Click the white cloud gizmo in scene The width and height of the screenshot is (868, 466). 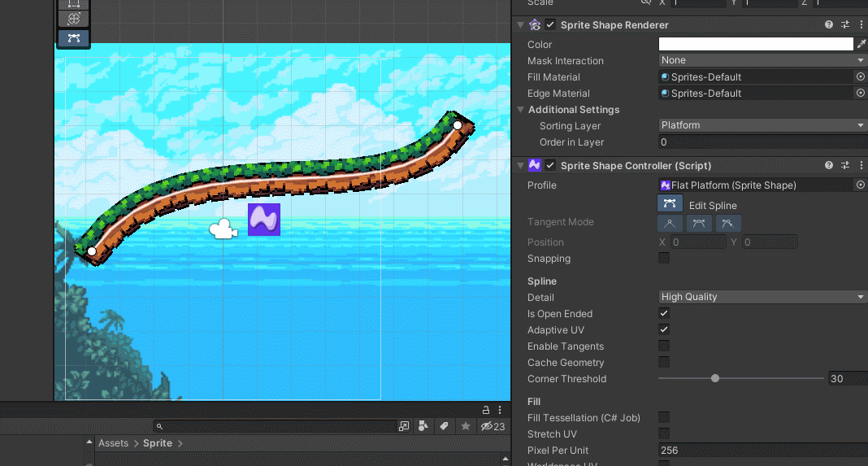pos(224,229)
